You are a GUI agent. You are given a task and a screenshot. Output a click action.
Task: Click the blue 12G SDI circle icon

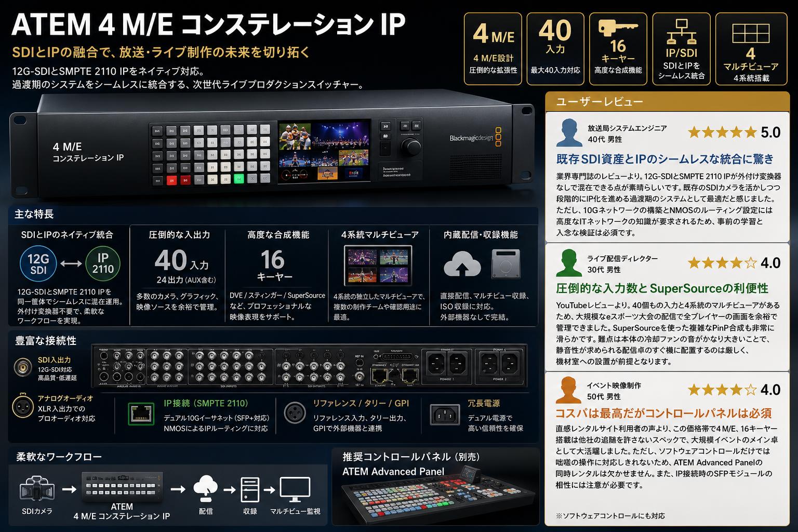[38, 263]
